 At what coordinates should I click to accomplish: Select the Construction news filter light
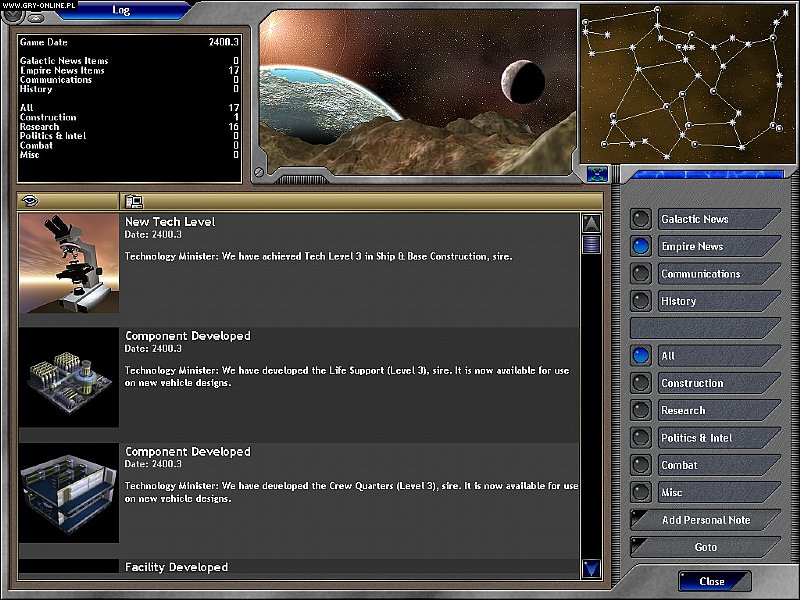pos(640,383)
